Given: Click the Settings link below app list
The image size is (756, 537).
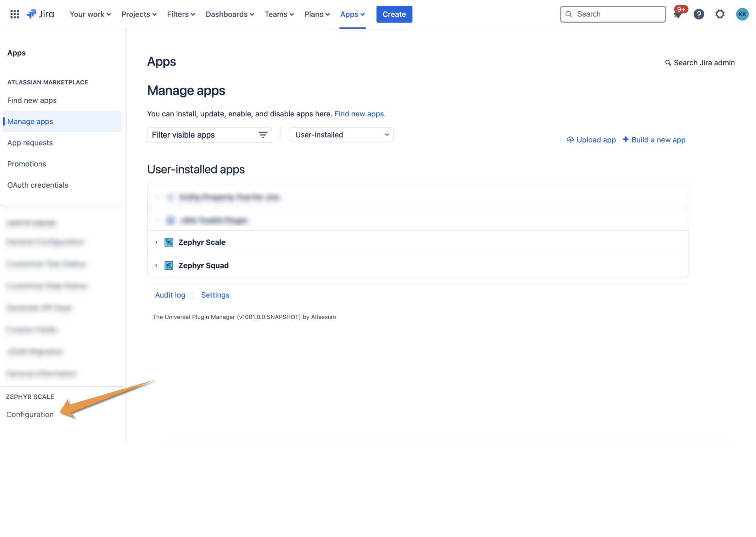Looking at the screenshot, I should (215, 295).
